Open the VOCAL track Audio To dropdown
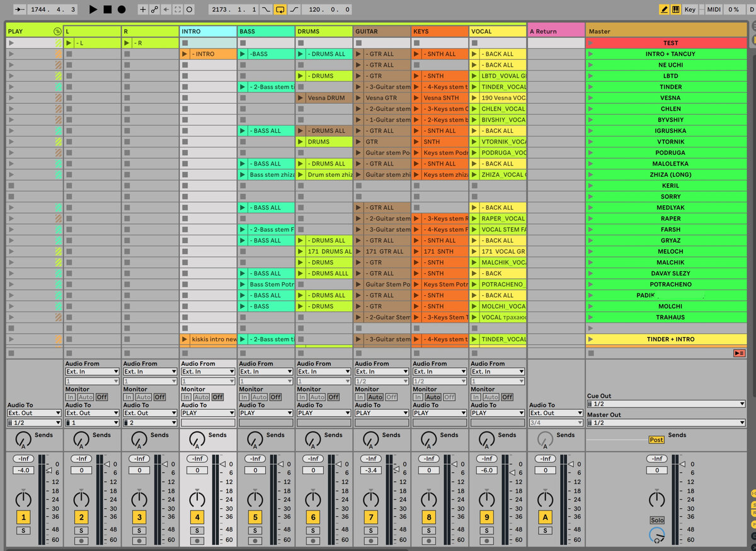This screenshot has width=756, height=551. pos(498,413)
